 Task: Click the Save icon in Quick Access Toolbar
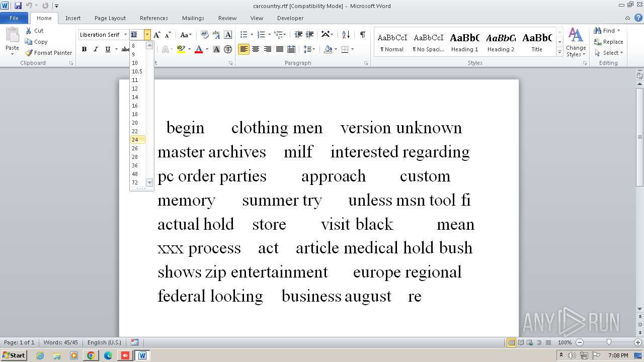pyautogui.click(x=18, y=6)
